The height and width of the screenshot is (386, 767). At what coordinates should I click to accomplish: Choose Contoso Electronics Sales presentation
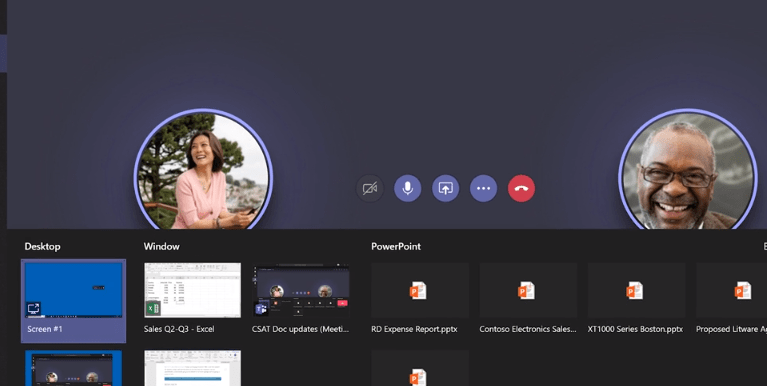[528, 291]
